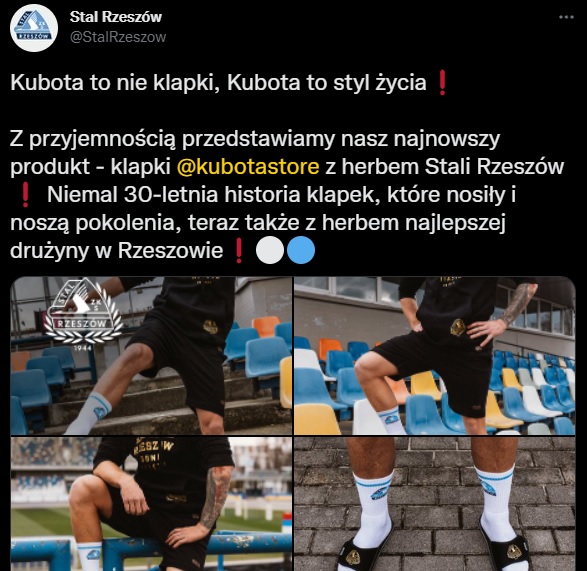Open the Stal Rzeszów profile avatar
The image size is (587, 571).
(x=34, y=28)
